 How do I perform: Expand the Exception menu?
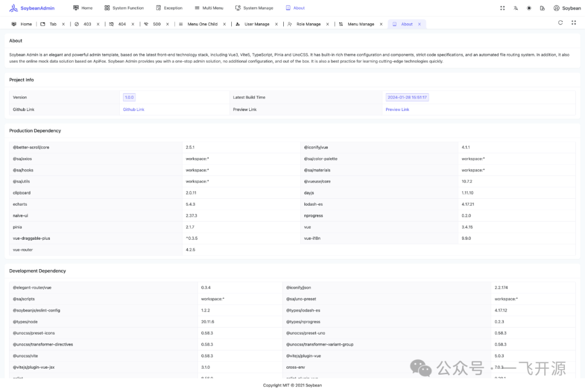(169, 8)
